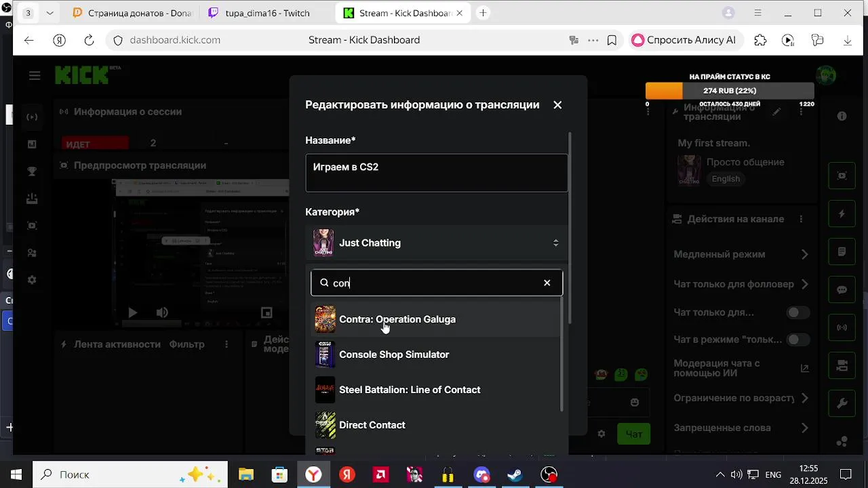Click the taskbar Поиск search box
The image size is (868, 488).
tap(130, 474)
